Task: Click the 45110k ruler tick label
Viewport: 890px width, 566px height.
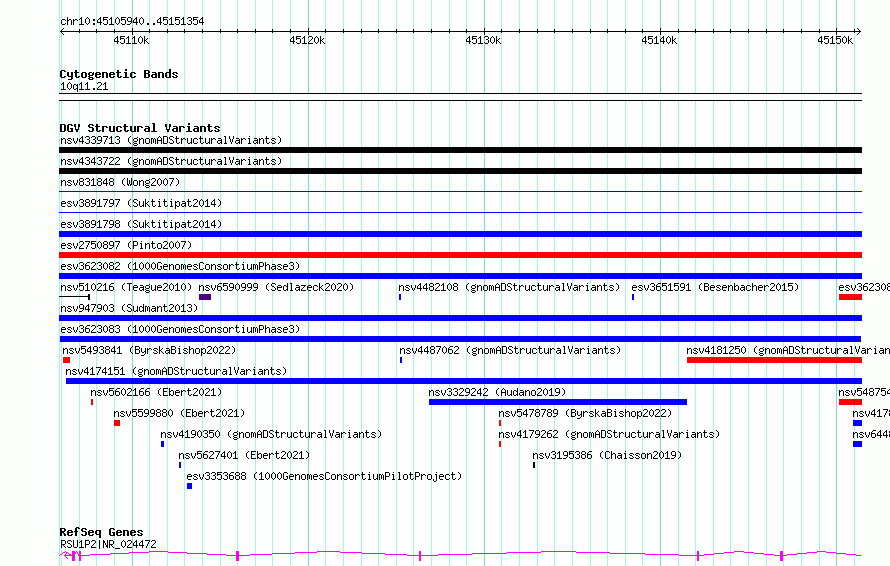Action: [x=131, y=40]
